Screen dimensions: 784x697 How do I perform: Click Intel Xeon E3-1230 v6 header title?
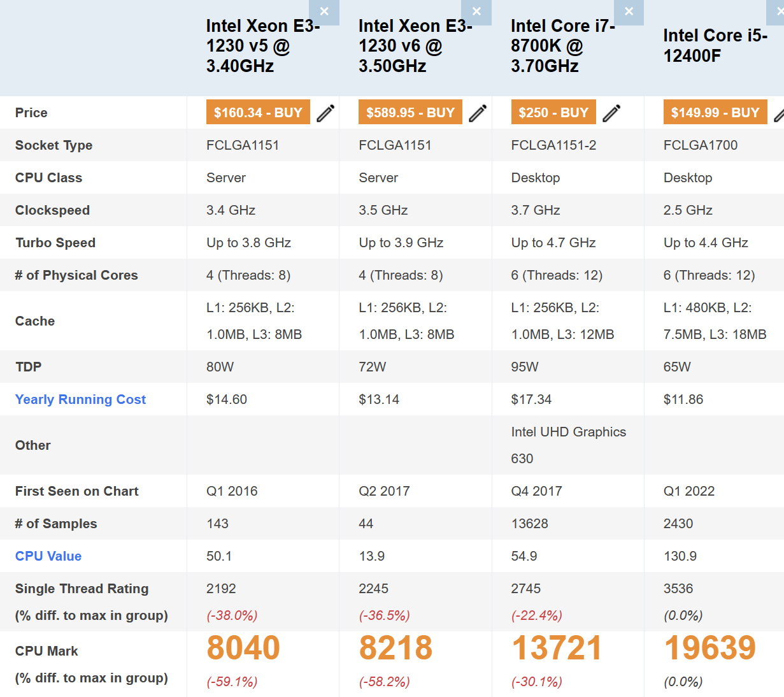point(415,46)
